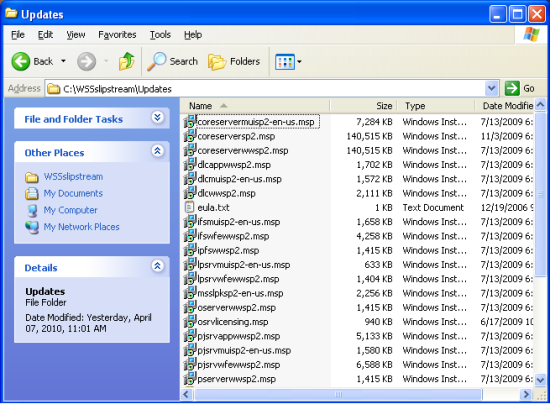The image size is (550, 404).
Task: Select file ifswfewwsp2.msp
Action: 233,236
